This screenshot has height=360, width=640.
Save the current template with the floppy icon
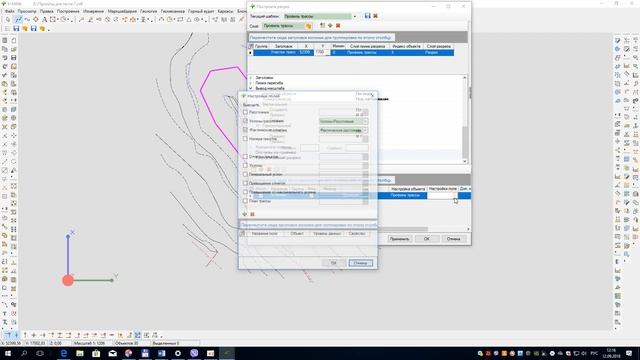tap(367, 16)
